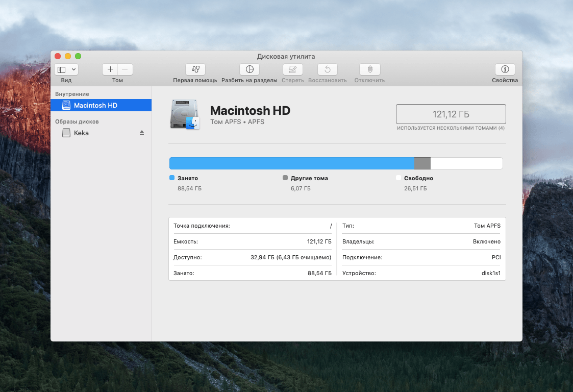
Task: Click the Дисковая утилита window title
Action: [286, 56]
